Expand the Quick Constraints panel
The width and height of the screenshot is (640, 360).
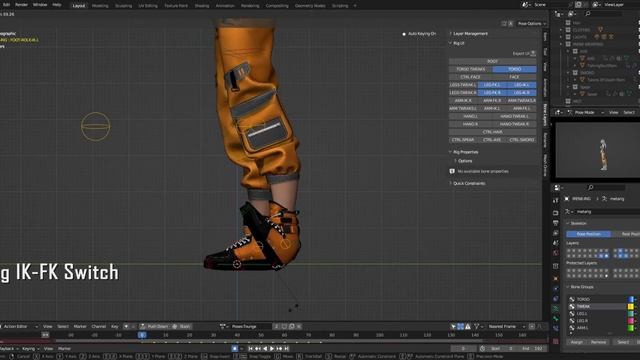click(x=468, y=183)
